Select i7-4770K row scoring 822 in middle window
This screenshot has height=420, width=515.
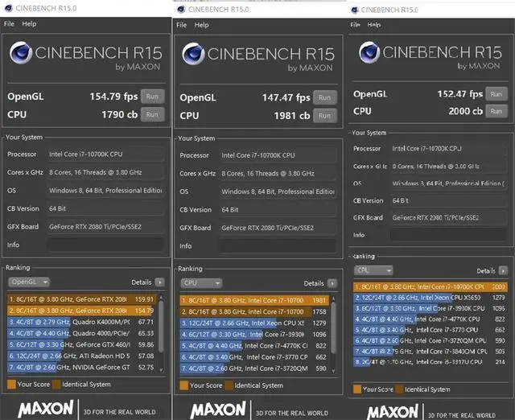[x=253, y=346]
